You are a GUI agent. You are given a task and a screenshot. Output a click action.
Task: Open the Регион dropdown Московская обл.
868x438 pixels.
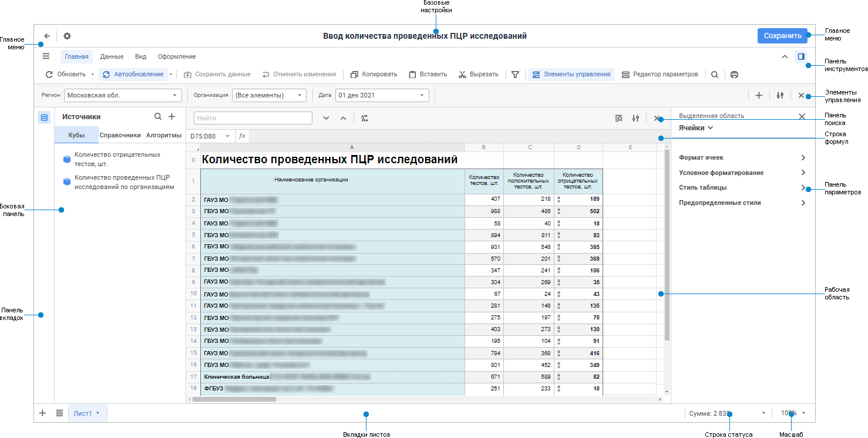(123, 95)
